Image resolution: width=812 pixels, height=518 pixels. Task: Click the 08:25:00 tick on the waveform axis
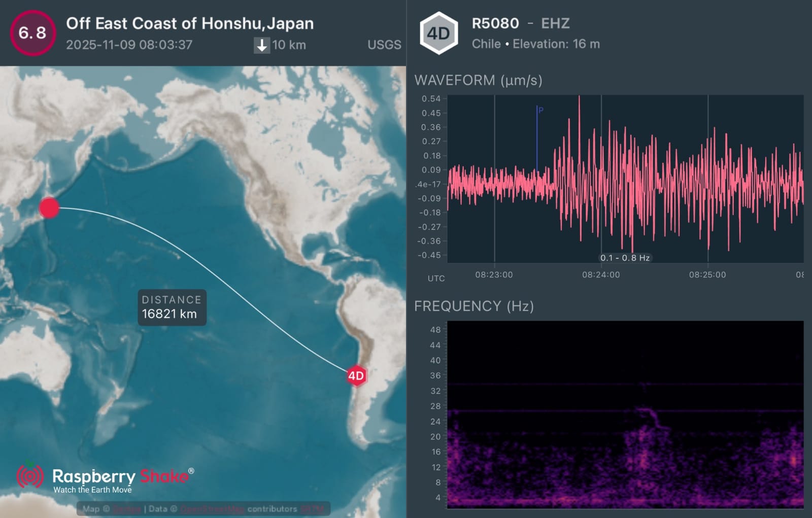[707, 274]
